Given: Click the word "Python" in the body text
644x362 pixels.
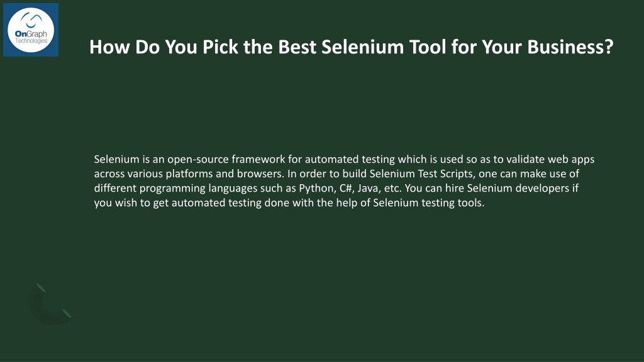Looking at the screenshot, I should tap(317, 188).
